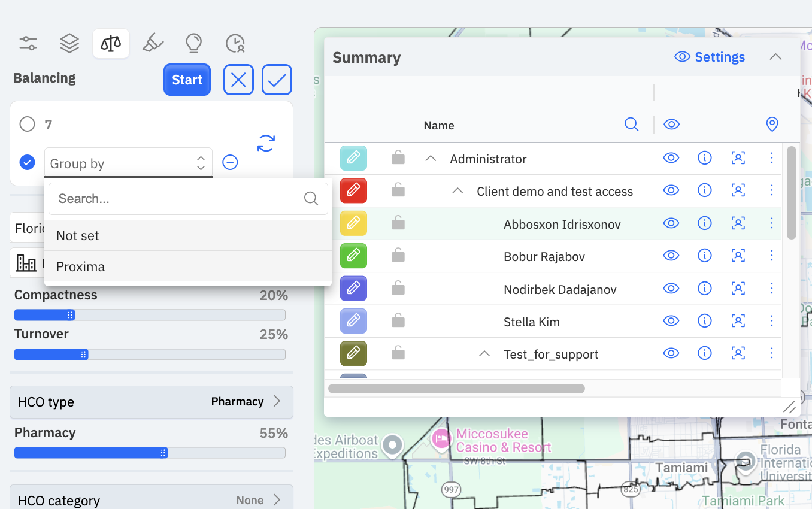Screen dimensions: 812x509
Task: Select the radio button labeled 7
Action: 27,124
